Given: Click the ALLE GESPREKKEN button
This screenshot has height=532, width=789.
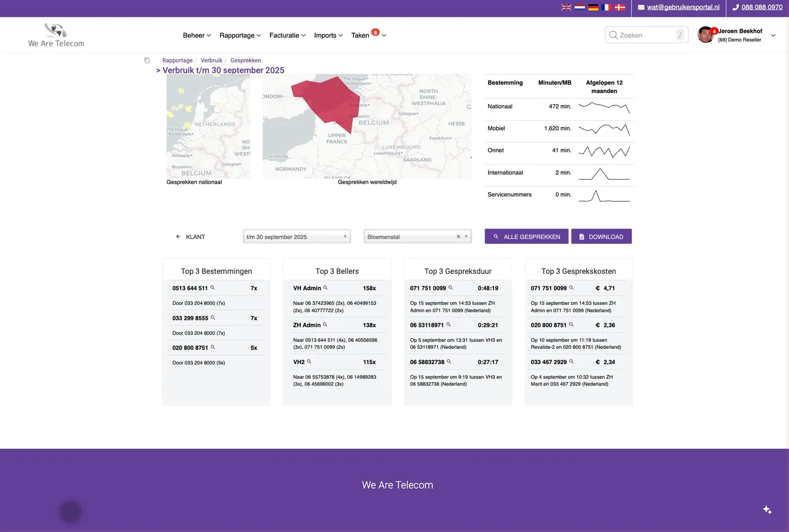Looking at the screenshot, I should [526, 237].
